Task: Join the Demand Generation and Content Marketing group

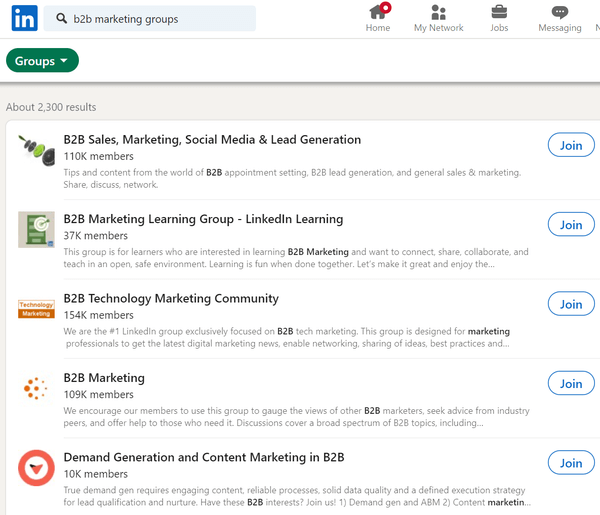Action: click(x=571, y=463)
